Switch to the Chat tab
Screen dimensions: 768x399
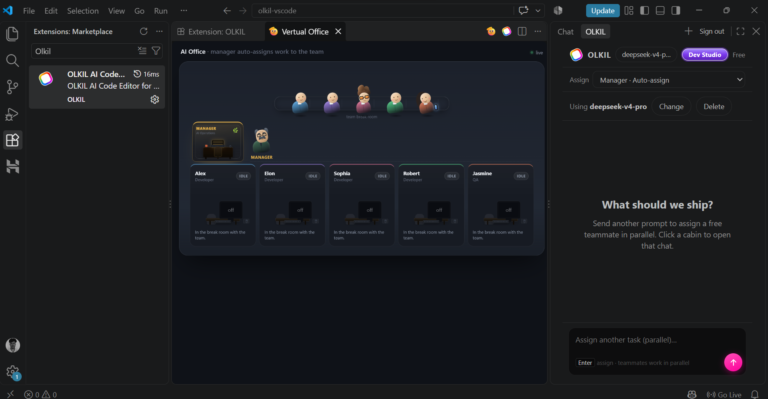565,31
